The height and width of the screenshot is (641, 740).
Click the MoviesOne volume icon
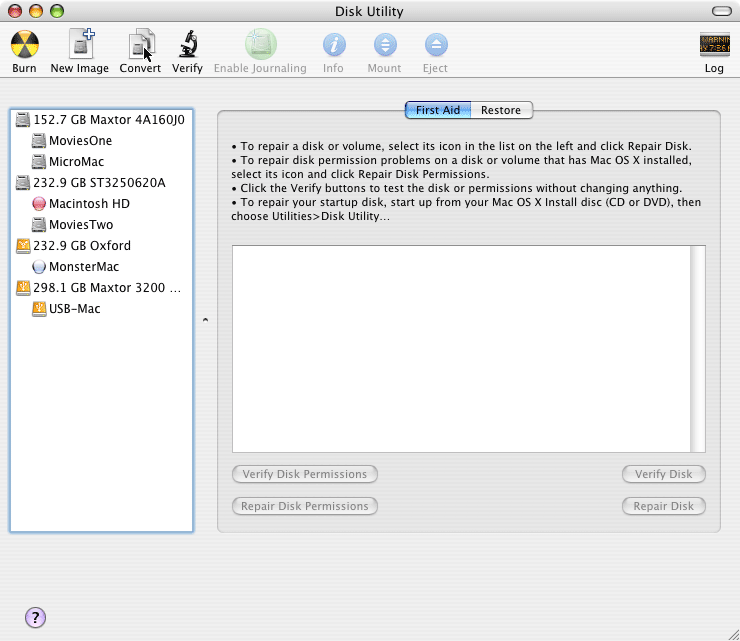point(39,141)
